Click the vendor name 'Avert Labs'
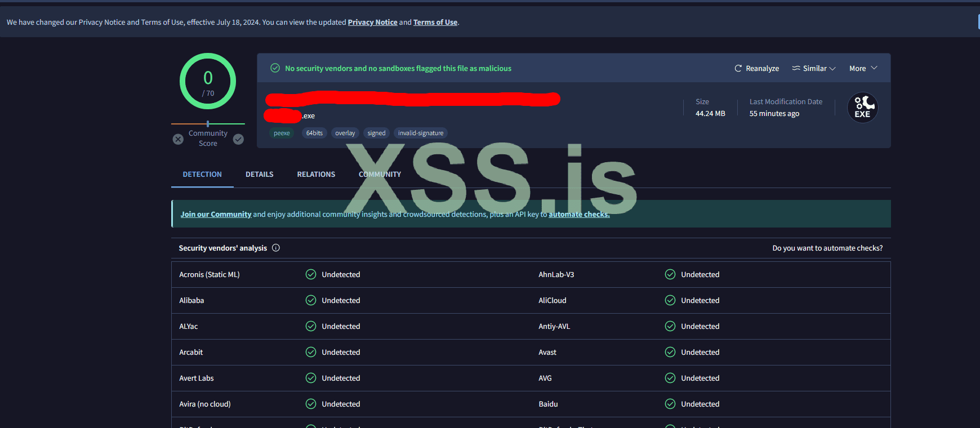The height and width of the screenshot is (428, 980). (x=197, y=378)
